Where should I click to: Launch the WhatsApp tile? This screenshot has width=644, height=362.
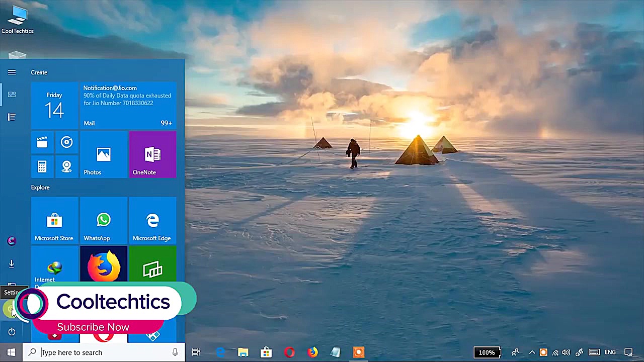click(104, 220)
